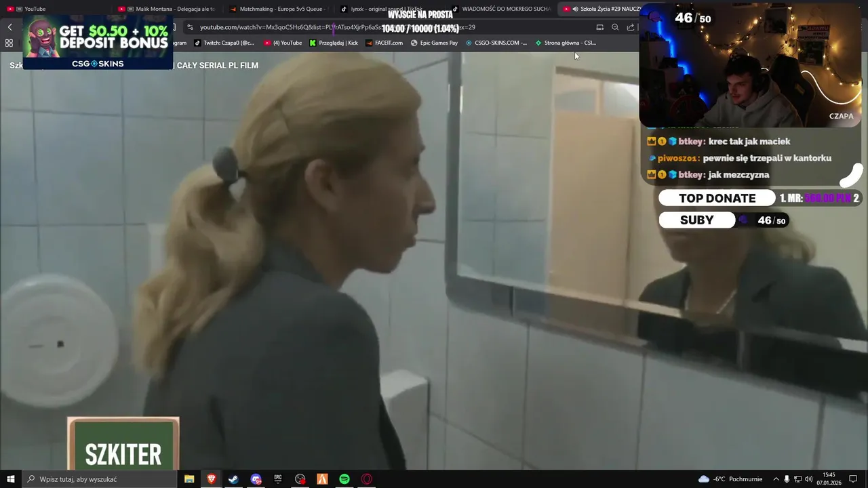868x488 pixels.
Task: Go back with the browser back arrow
Action: point(9,27)
